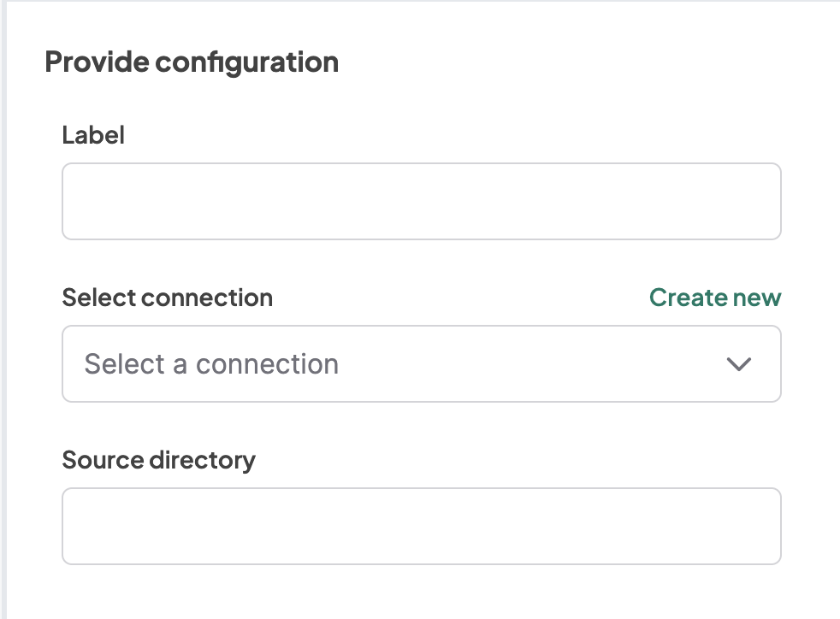Click the Select connection caption text
The width and height of the screenshot is (840, 619).
168,298
